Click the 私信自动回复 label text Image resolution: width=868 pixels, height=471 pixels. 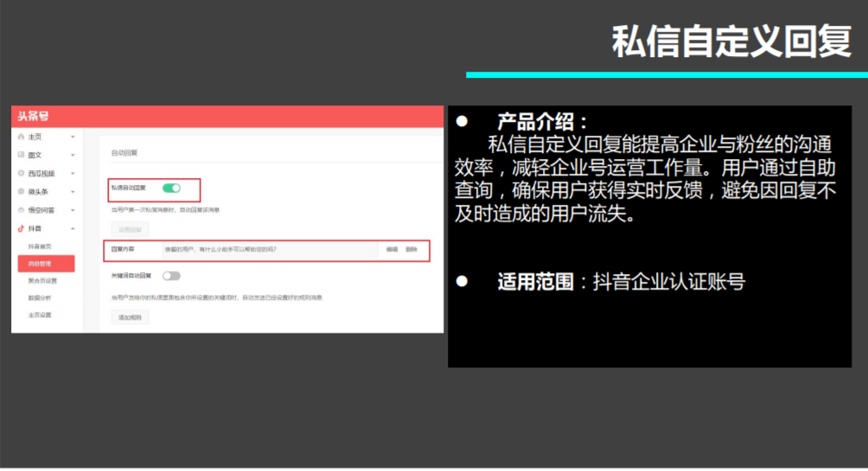click(x=129, y=188)
